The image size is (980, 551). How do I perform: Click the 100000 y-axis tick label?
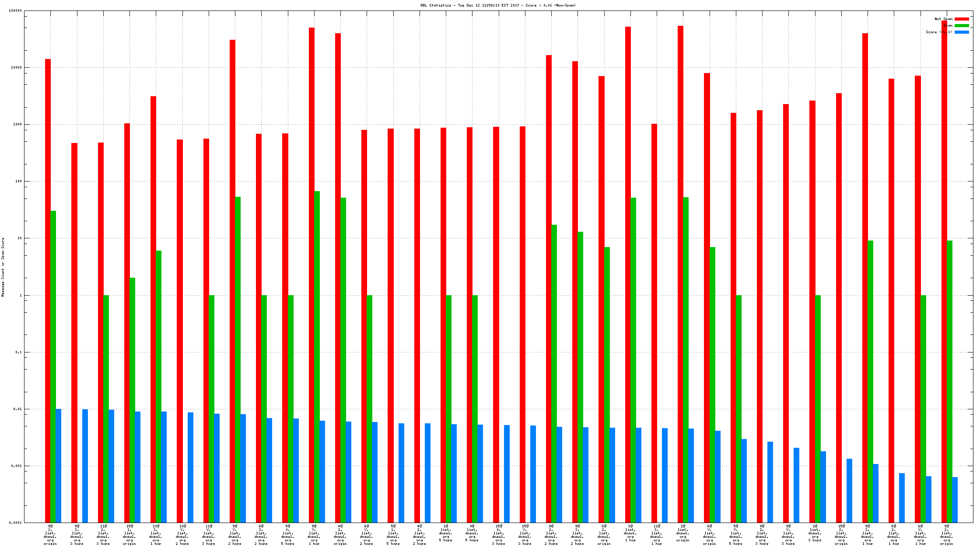point(15,11)
